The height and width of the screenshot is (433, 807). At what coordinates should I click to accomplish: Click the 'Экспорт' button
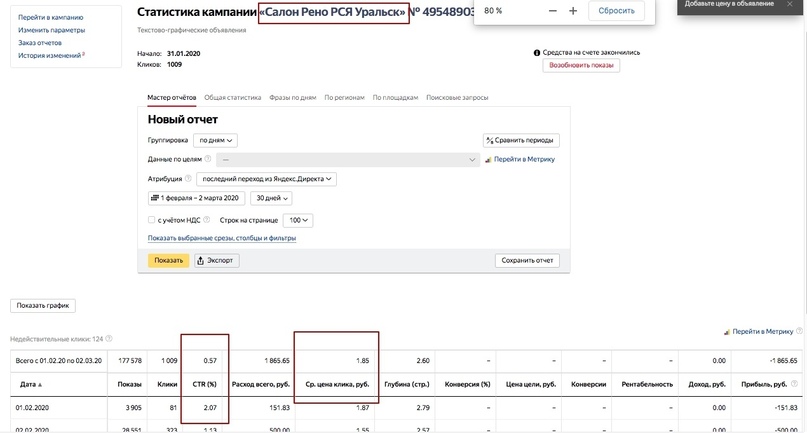pos(217,261)
